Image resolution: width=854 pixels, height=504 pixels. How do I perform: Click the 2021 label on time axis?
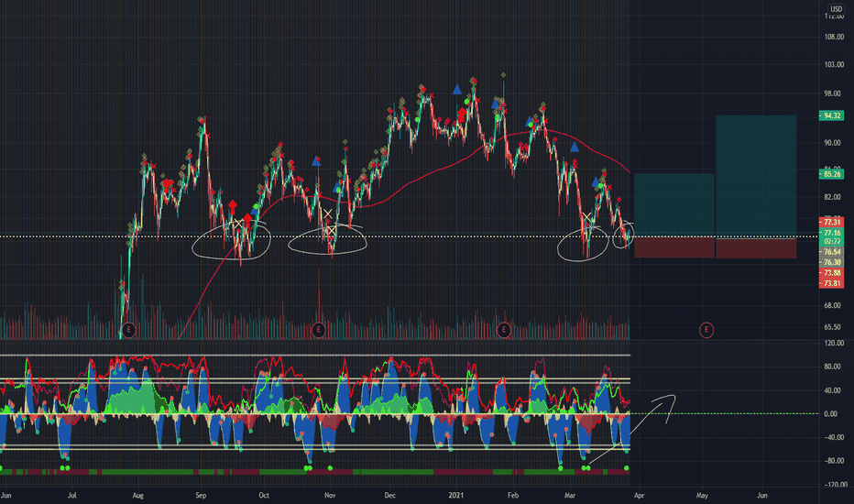456,495
